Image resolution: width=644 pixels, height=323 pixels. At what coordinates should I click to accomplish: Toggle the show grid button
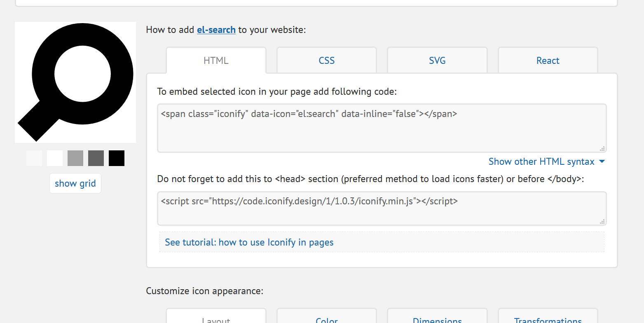75,183
